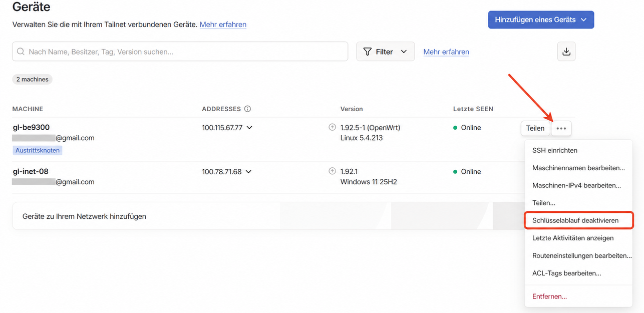Open Mehr erfahren link beside Filter
Viewport: 644px width, 313px height.
click(x=446, y=52)
